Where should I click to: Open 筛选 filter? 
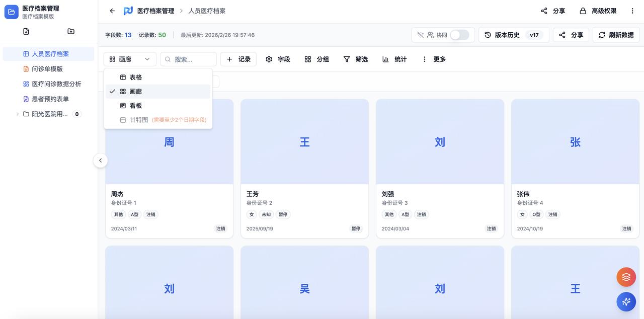click(355, 59)
